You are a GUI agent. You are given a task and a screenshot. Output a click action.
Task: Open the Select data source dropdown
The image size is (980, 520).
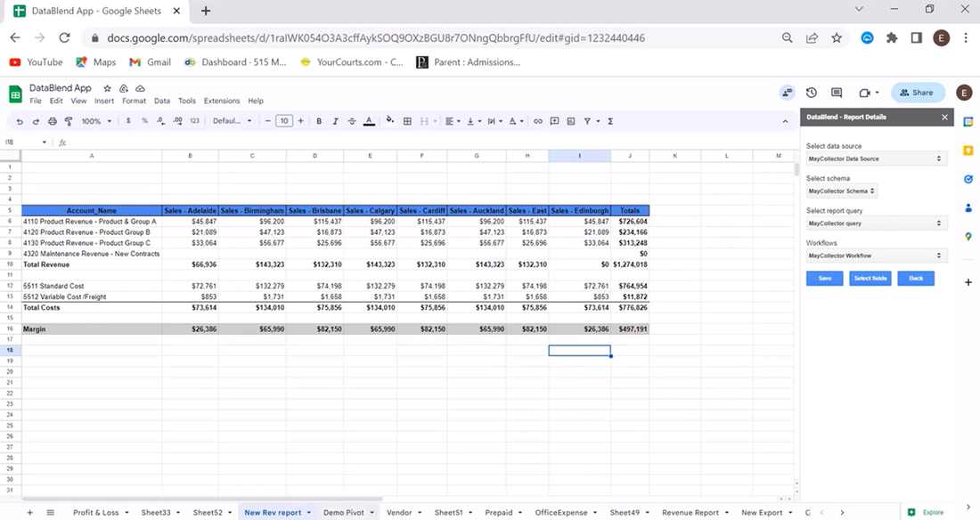pyautogui.click(x=876, y=158)
